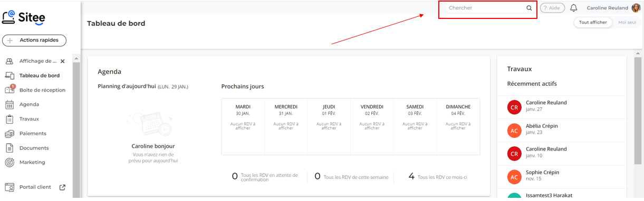
Task: Select Mercredi 31 Jan. day column
Action: 286,126
